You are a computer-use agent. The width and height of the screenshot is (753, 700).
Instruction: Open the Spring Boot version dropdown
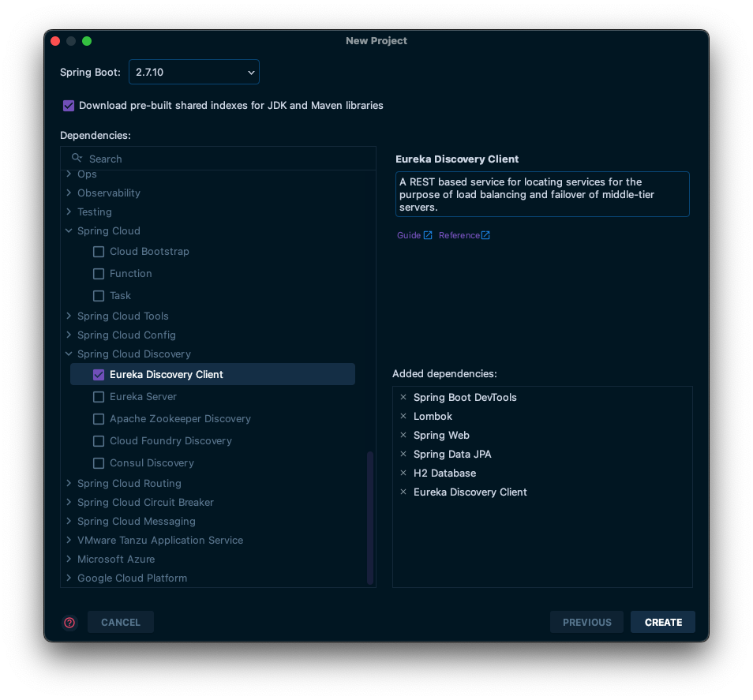(194, 72)
